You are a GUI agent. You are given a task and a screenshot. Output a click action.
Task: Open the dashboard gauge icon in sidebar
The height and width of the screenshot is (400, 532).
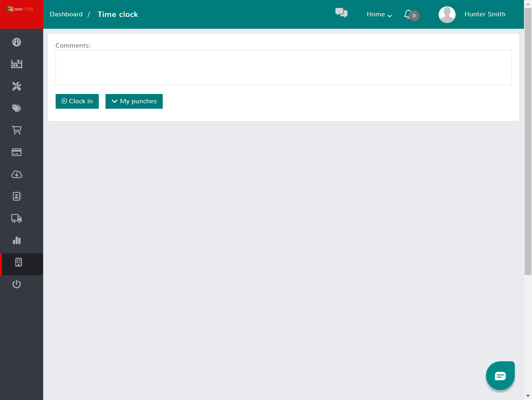17,42
